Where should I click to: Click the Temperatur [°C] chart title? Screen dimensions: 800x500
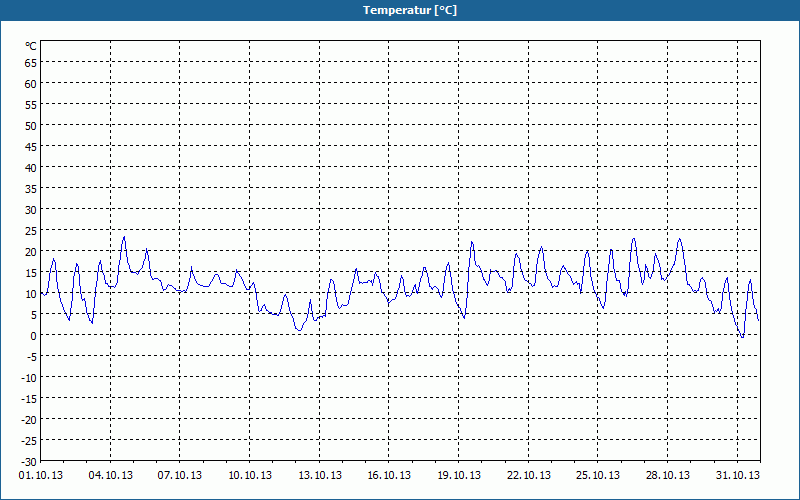(x=410, y=10)
